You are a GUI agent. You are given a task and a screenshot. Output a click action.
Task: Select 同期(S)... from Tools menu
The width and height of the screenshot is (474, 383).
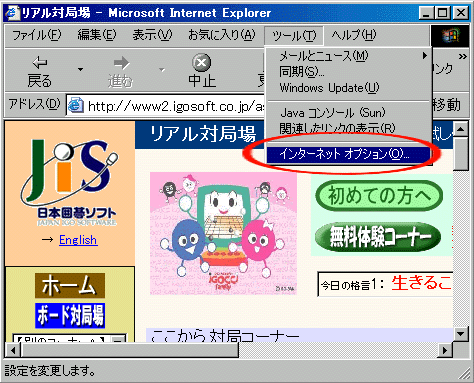(348, 71)
